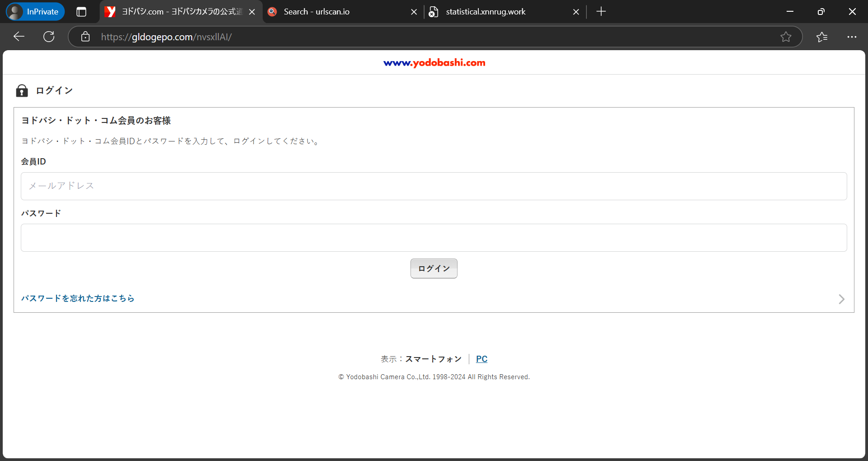Click the InPrivate profile badge
This screenshot has height=461, width=868.
(35, 12)
